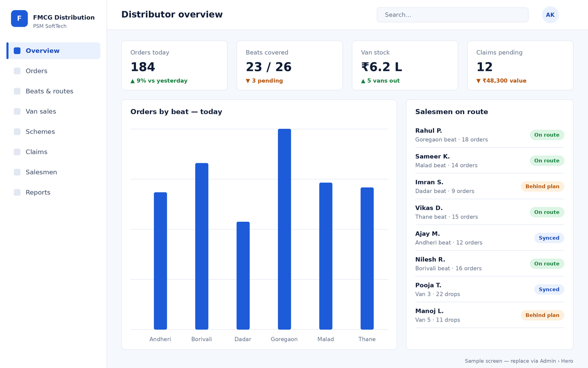The width and height of the screenshot is (588, 368).
Task: Click the Overview sidebar icon square
Action: tap(17, 51)
